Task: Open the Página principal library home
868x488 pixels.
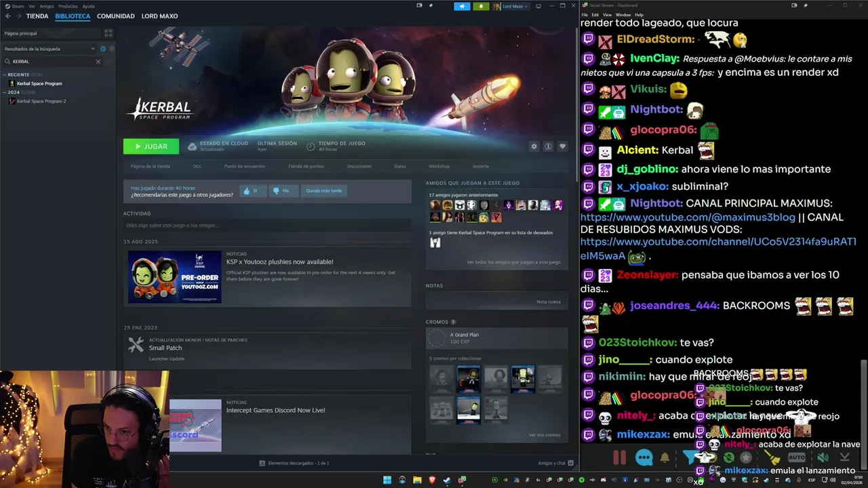Action: 51,33
